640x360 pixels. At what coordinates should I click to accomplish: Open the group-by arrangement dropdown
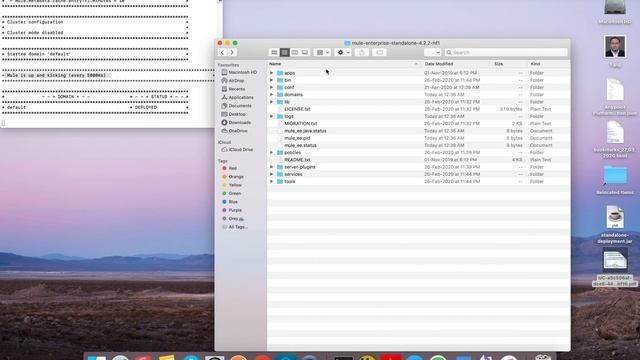tap(322, 52)
